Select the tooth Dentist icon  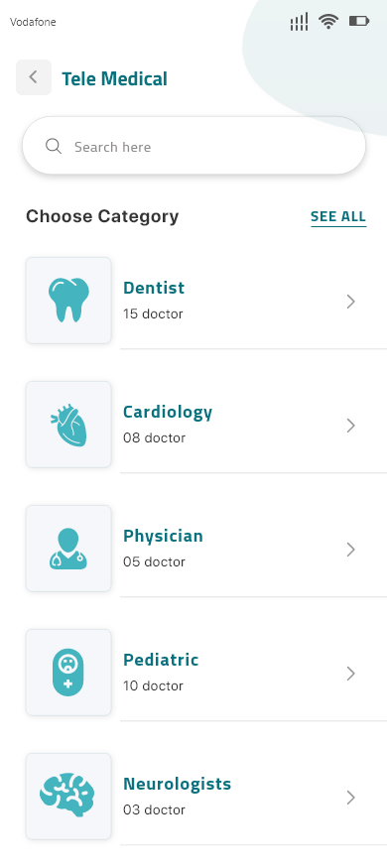pyautogui.click(x=68, y=301)
